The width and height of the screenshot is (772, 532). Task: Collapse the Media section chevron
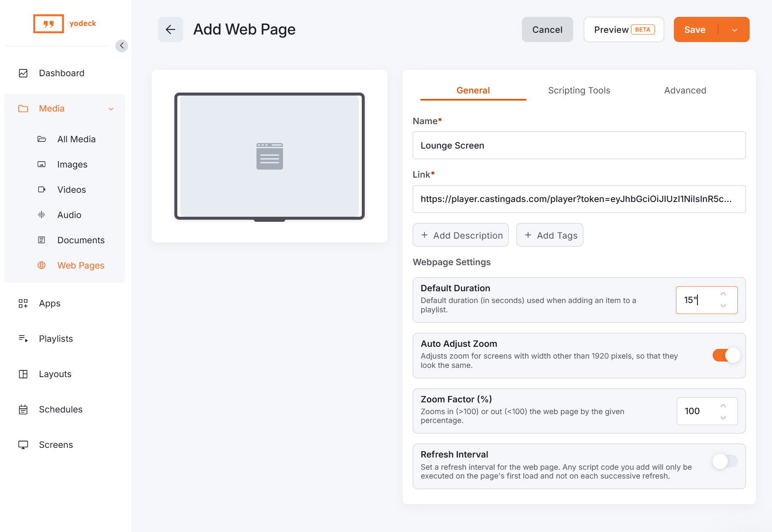(x=111, y=109)
